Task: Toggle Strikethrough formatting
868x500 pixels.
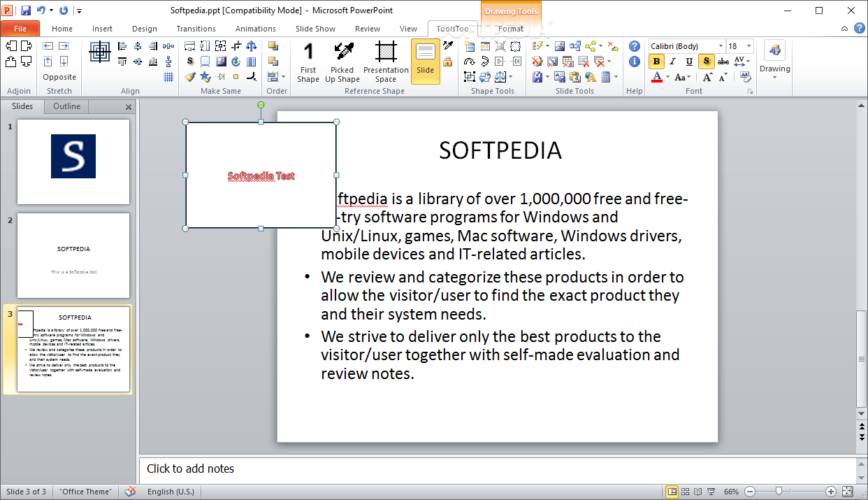Action: (x=723, y=62)
